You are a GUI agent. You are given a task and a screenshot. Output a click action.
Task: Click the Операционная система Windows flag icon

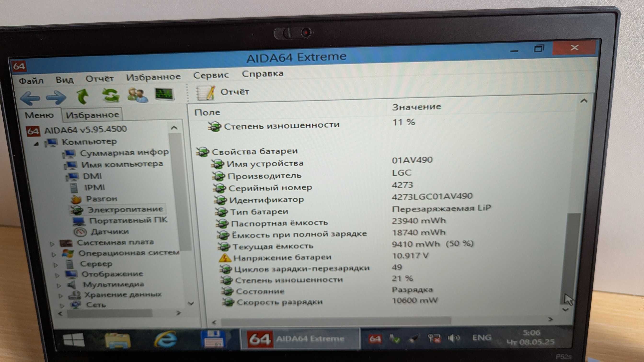(x=68, y=254)
